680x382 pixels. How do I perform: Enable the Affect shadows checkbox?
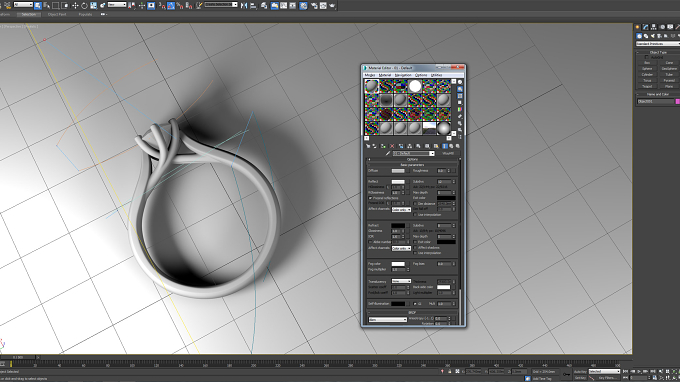point(415,248)
